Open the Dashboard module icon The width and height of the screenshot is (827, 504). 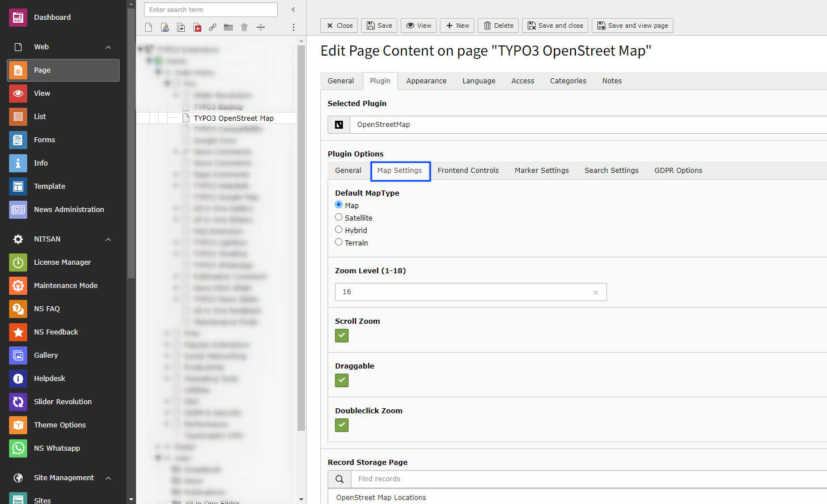pyautogui.click(x=18, y=18)
